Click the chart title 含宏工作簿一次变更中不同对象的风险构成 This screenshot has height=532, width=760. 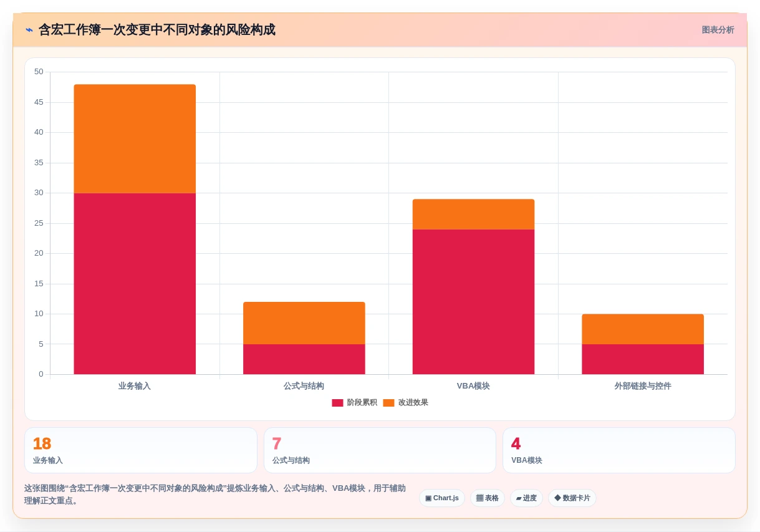(157, 30)
